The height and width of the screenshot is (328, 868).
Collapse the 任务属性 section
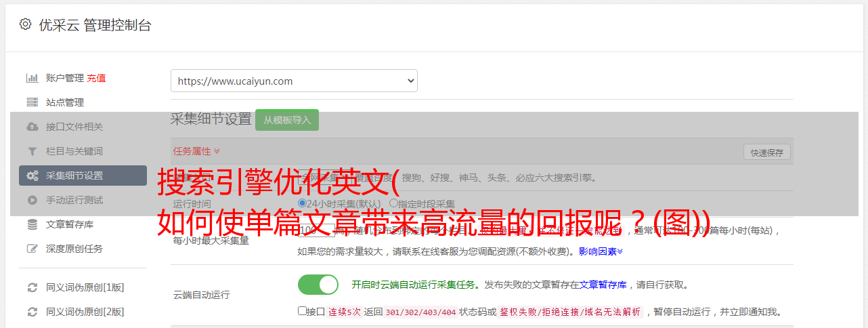(x=196, y=151)
